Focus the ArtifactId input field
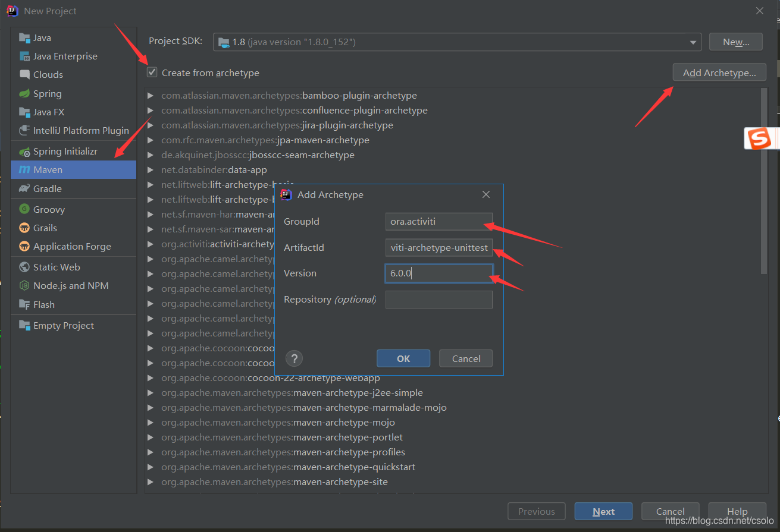The image size is (780, 532). point(439,248)
